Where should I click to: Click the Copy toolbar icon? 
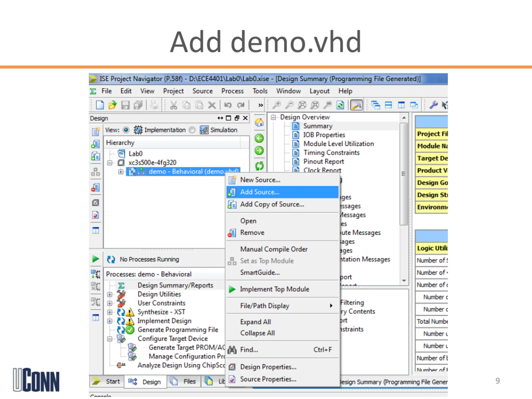[x=186, y=105]
